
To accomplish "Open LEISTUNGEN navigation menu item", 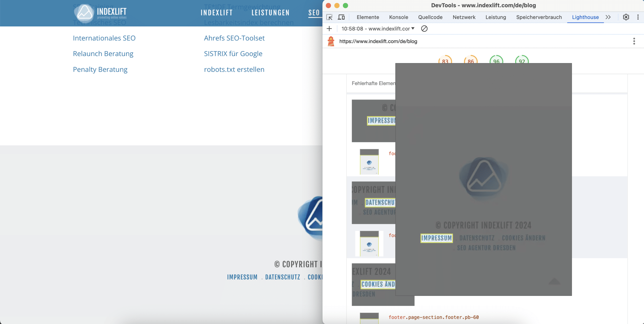I will tap(270, 13).
